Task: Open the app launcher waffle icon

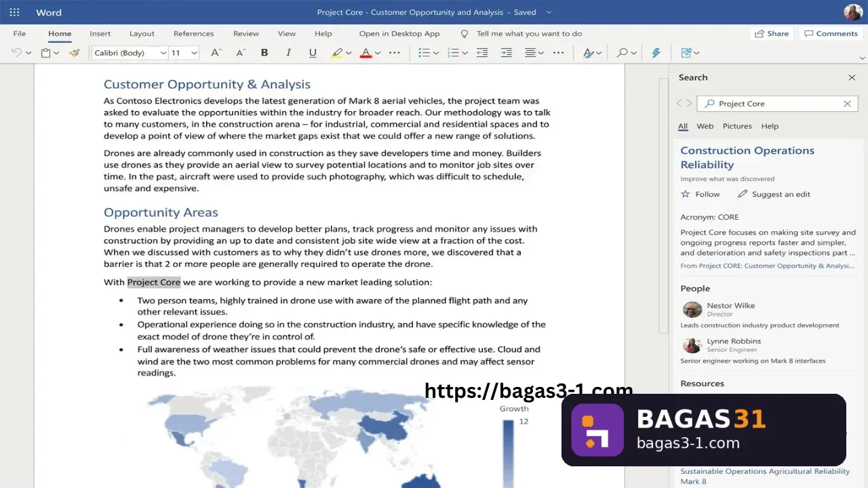Action: [14, 12]
